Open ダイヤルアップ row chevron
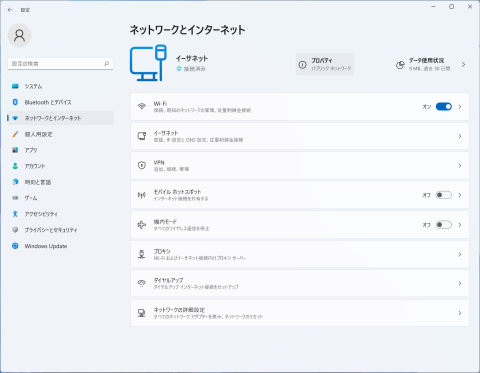This screenshot has width=480, height=373. [x=460, y=283]
